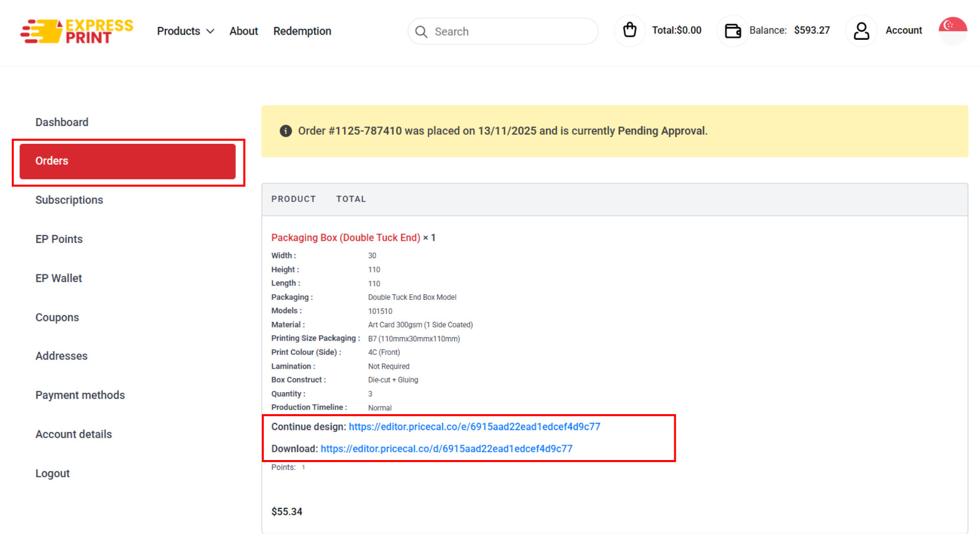The image size is (980, 534).
Task: Type in the Search field
Action: coord(510,32)
